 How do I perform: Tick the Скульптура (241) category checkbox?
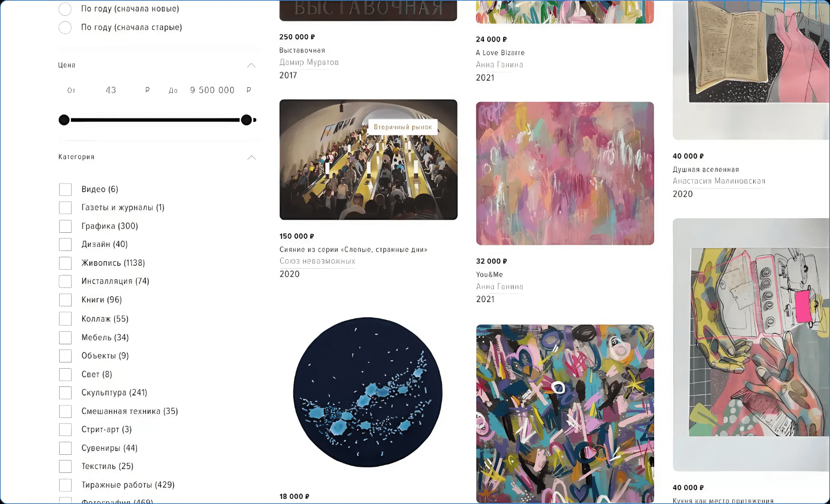tap(65, 393)
